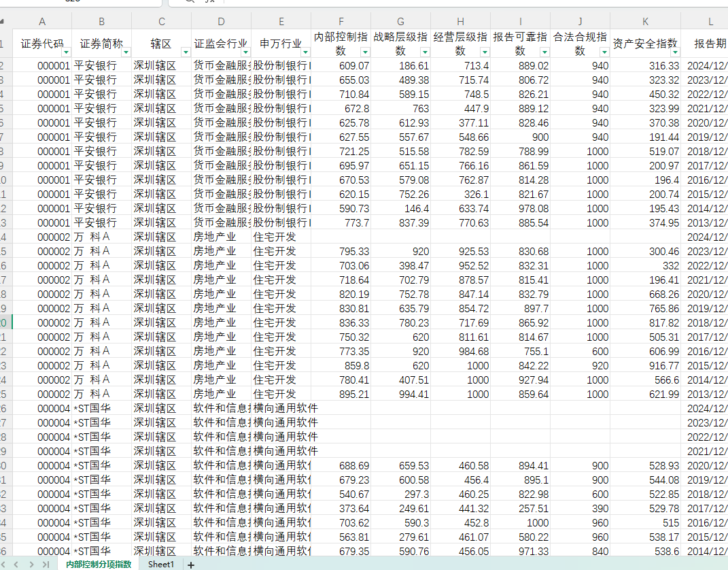Select the cell with value 191.44
The width and height of the screenshot is (728, 570).
(x=645, y=137)
